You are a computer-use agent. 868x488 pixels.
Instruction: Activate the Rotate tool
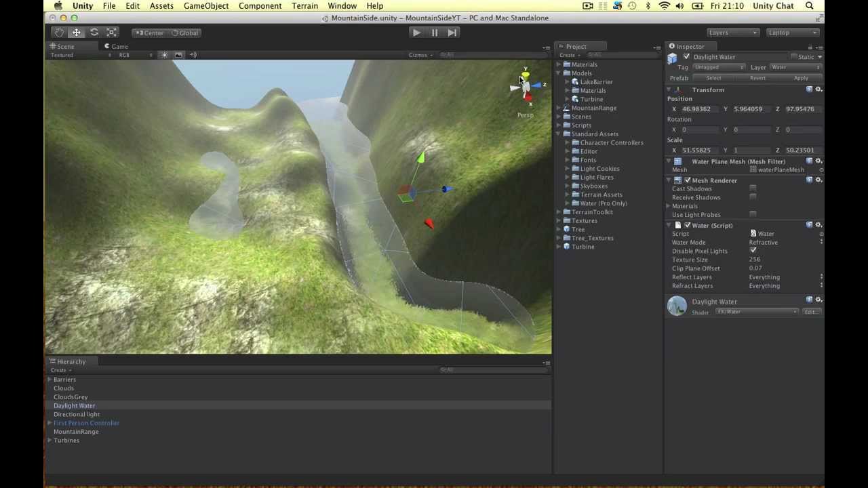point(94,32)
